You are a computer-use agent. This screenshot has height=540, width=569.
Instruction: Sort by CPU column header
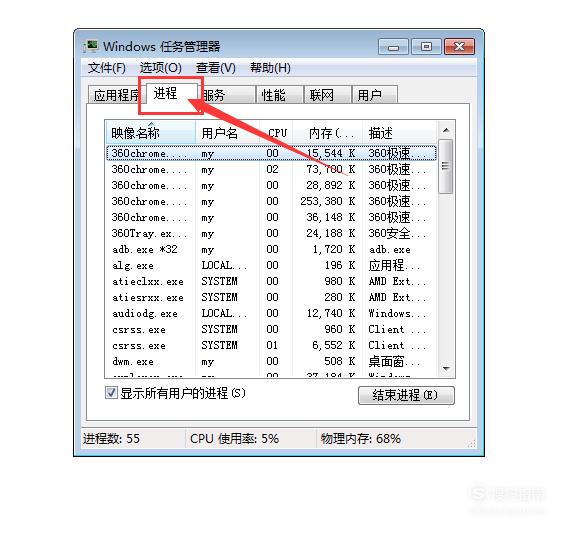point(276,133)
